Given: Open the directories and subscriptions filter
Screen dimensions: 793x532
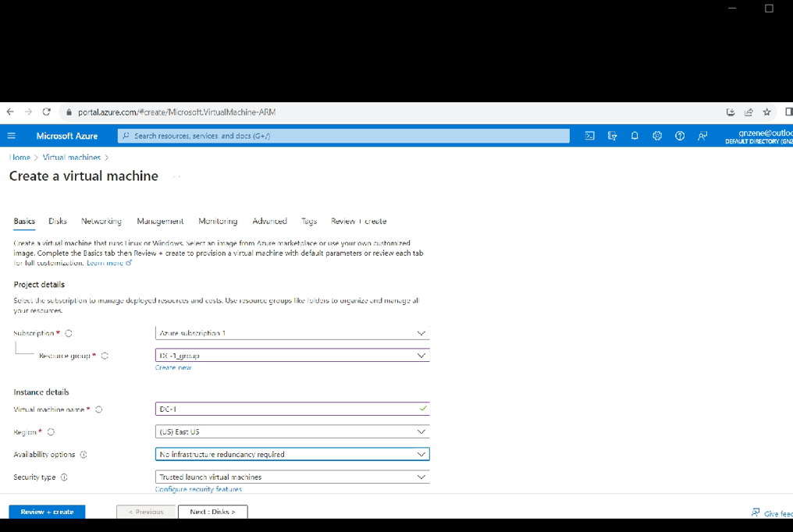Looking at the screenshot, I should coord(612,136).
